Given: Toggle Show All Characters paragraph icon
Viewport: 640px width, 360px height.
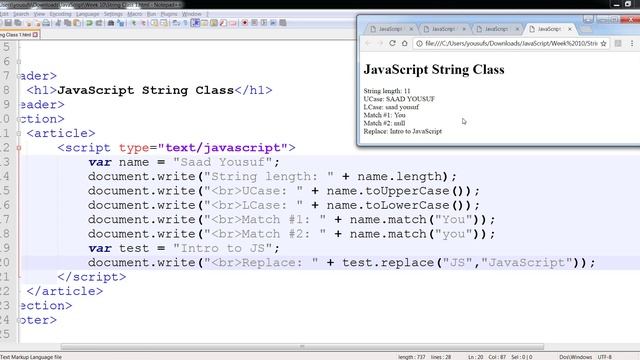Looking at the screenshot, I should click(185, 23).
